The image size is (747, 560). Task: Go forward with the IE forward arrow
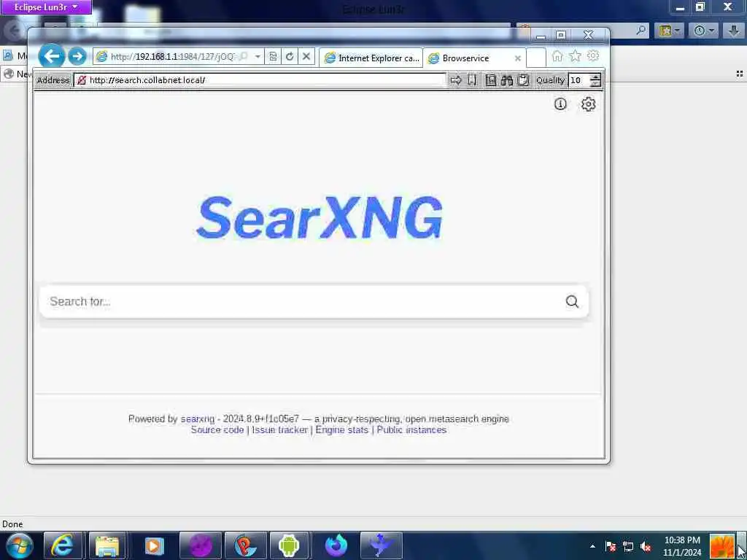coord(77,57)
